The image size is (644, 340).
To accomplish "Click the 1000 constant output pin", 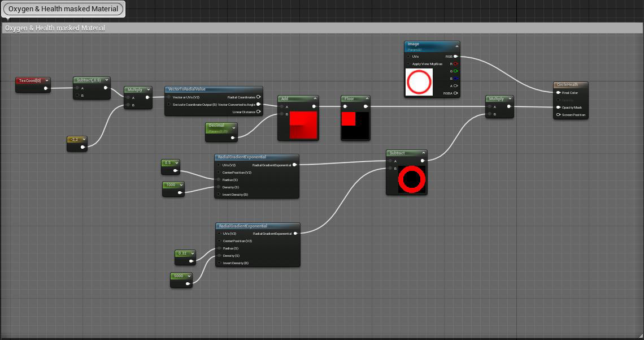I will (x=180, y=192).
